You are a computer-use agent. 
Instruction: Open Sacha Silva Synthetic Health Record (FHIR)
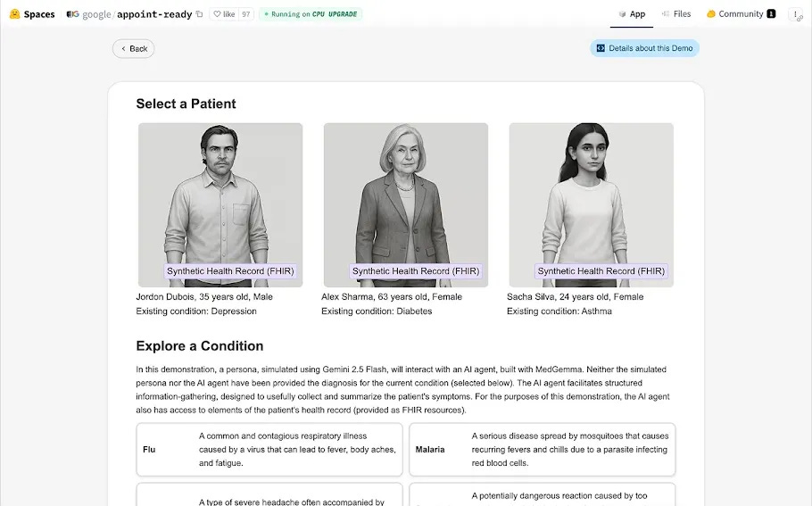tap(601, 271)
